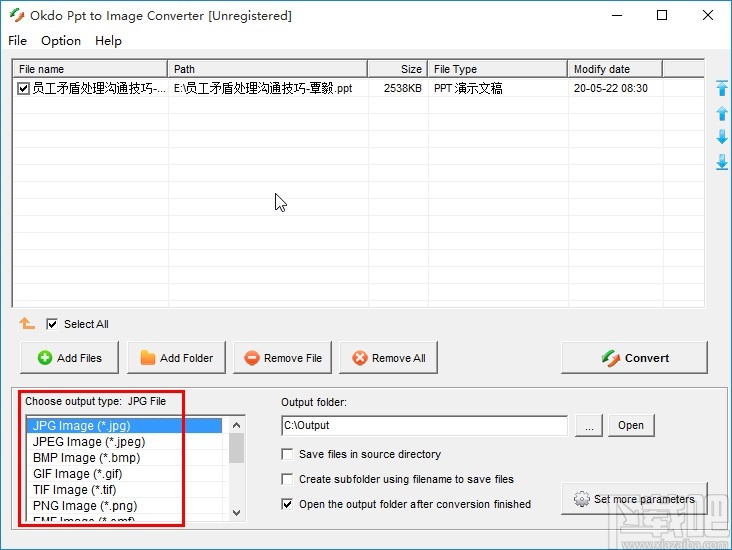Viewport: 732px width, 550px height.
Task: Browse for output folder with ... button
Action: tap(589, 425)
